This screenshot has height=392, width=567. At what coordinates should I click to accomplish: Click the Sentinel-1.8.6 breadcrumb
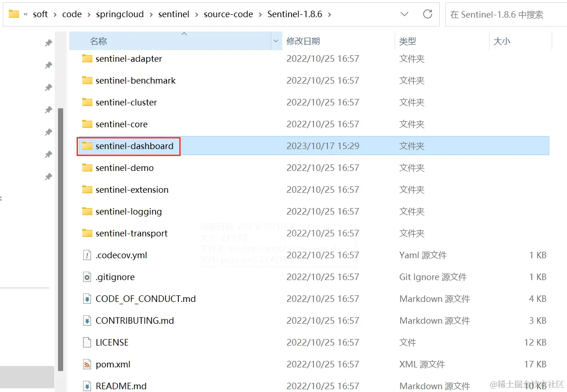[x=295, y=14]
